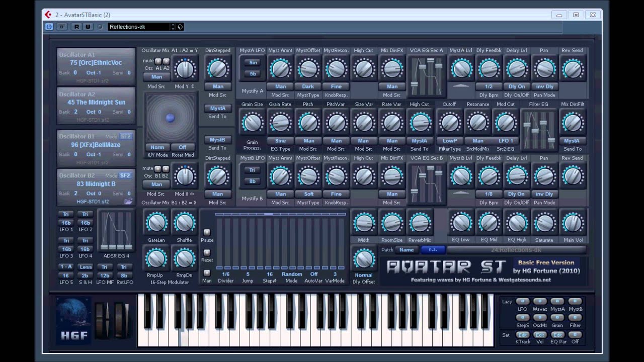Click the Cutoff knob
The height and width of the screenshot is (362, 644).
pos(450,123)
